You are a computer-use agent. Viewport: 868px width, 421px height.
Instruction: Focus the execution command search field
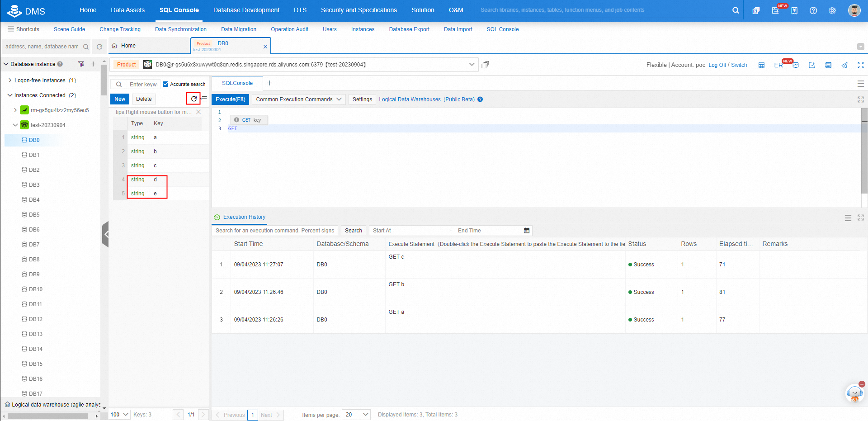[275, 231]
